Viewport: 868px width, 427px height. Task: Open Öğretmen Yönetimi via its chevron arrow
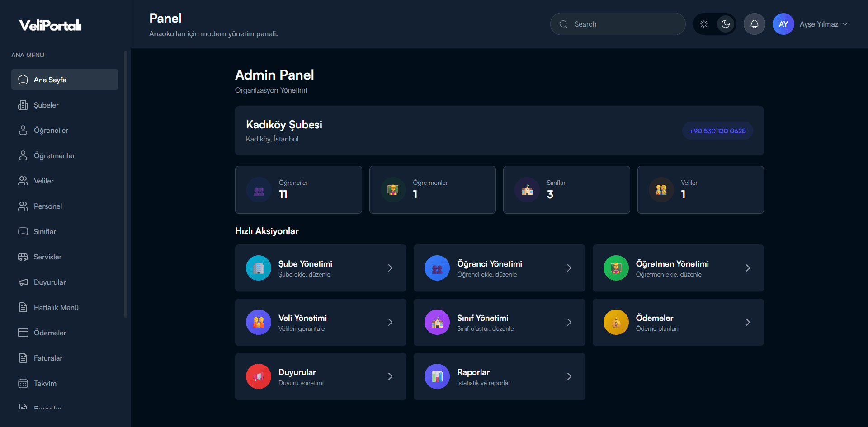point(748,268)
